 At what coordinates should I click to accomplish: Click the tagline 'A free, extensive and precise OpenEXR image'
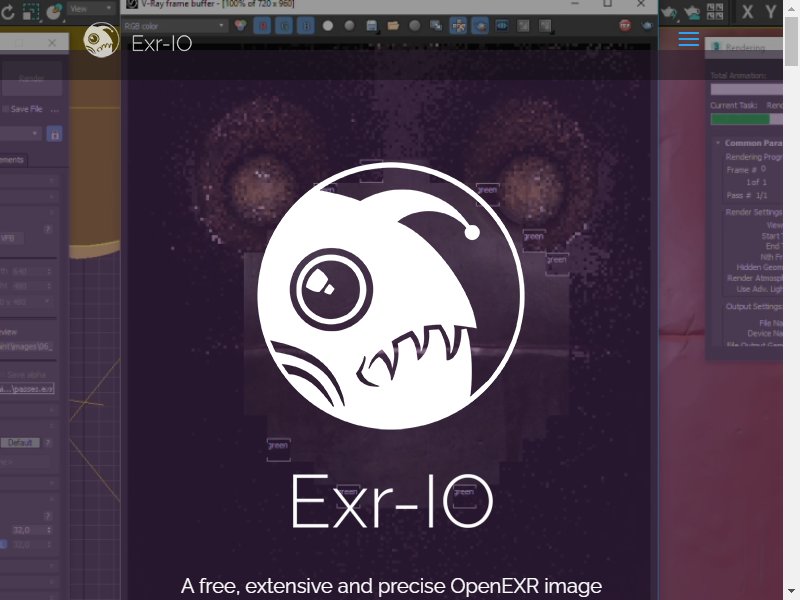click(391, 586)
